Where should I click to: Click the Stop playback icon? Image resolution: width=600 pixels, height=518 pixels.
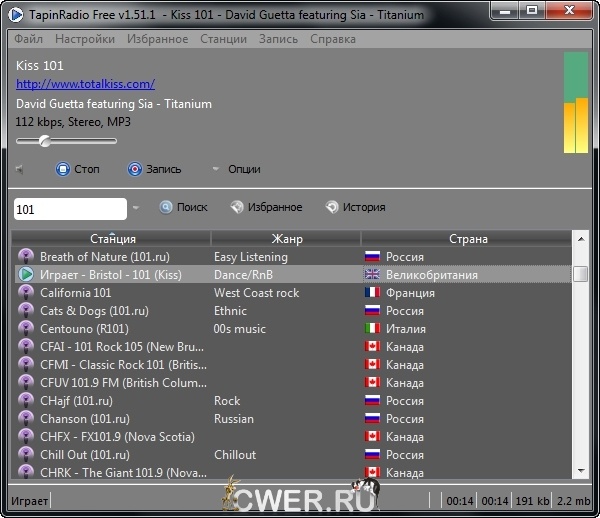coord(62,169)
